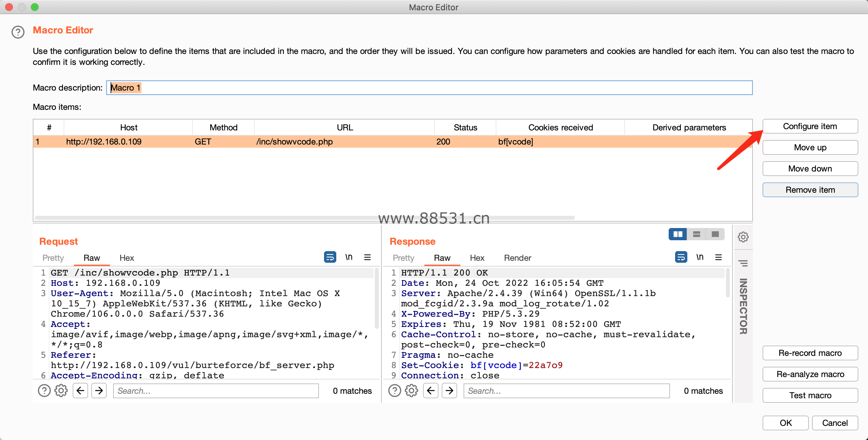
Task: Go to previous Response search match
Action: (431, 391)
